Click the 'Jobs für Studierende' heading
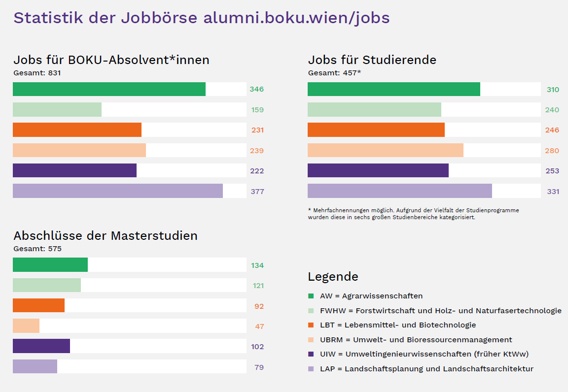Image resolution: width=568 pixels, height=392 pixels. (x=372, y=60)
